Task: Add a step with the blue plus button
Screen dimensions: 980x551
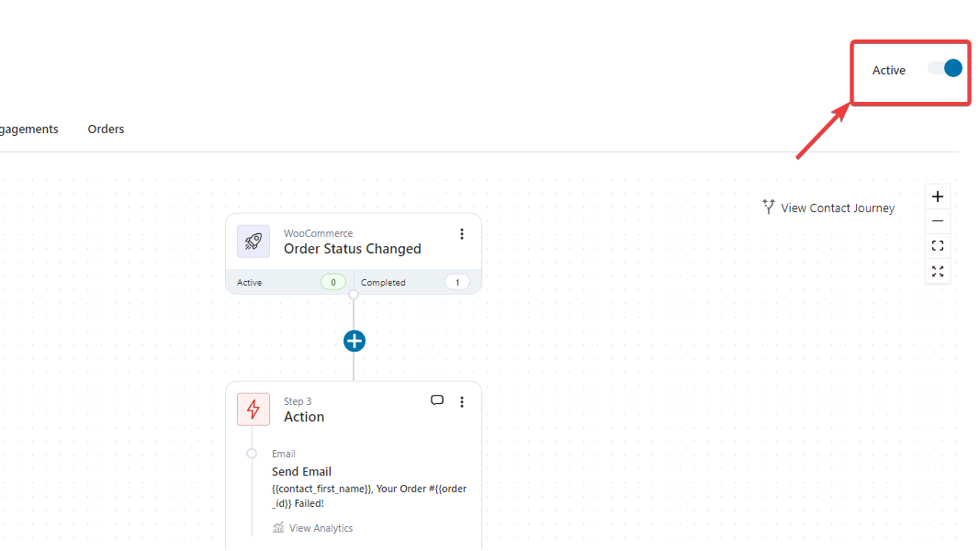Action: point(354,341)
